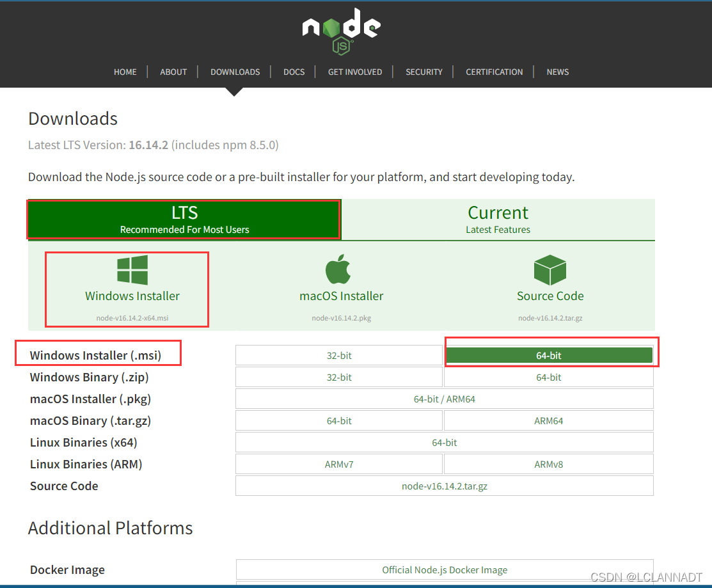The image size is (712, 588).
Task: Open the CERTIFICATION menu item
Action: click(494, 72)
